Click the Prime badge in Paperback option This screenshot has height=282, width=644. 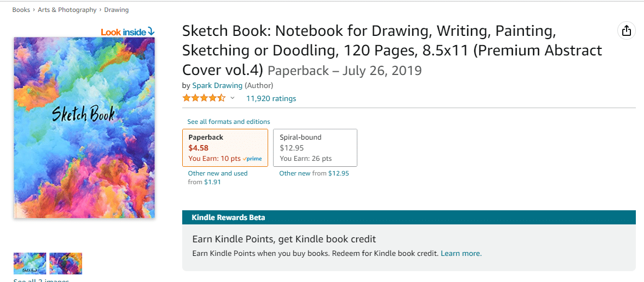tap(252, 159)
